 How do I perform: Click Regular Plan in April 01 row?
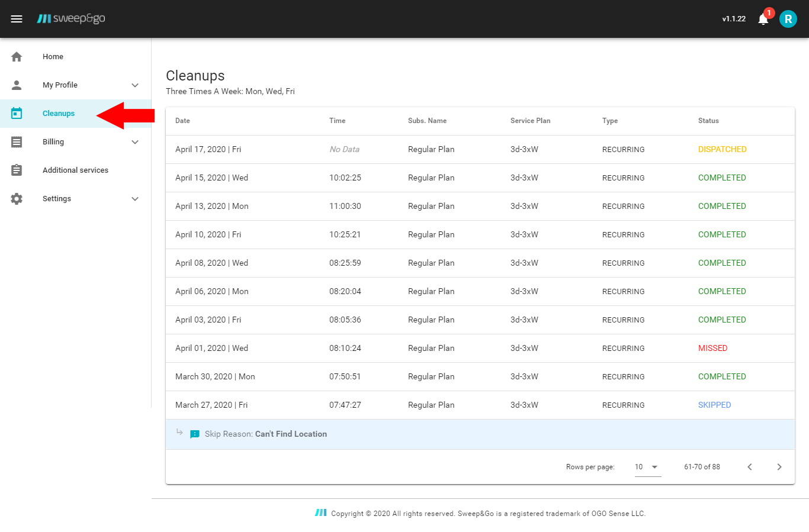(431, 348)
